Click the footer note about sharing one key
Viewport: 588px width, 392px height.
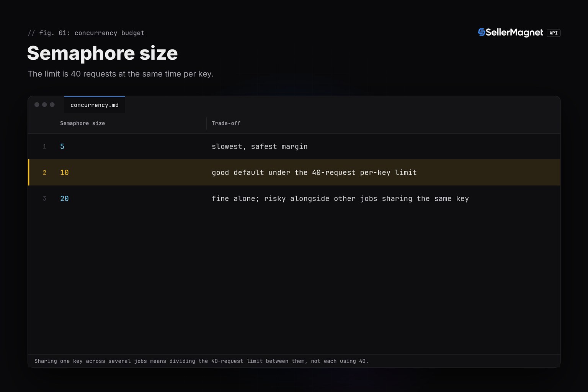click(x=201, y=361)
